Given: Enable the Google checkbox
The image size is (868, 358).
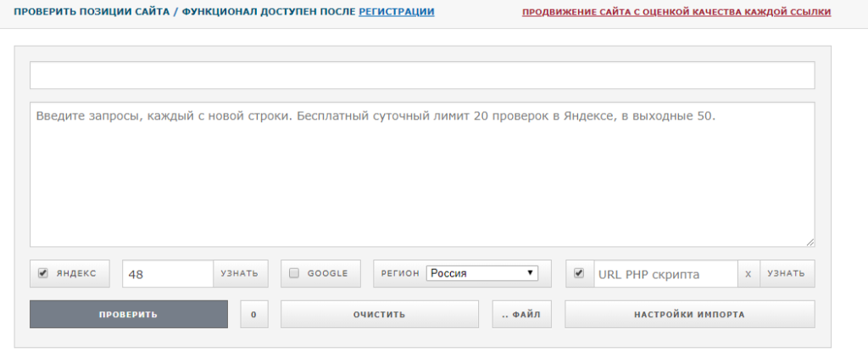Looking at the screenshot, I should pos(294,274).
